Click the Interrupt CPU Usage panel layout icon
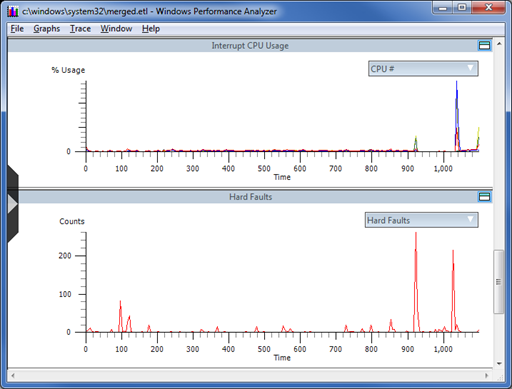 click(484, 45)
